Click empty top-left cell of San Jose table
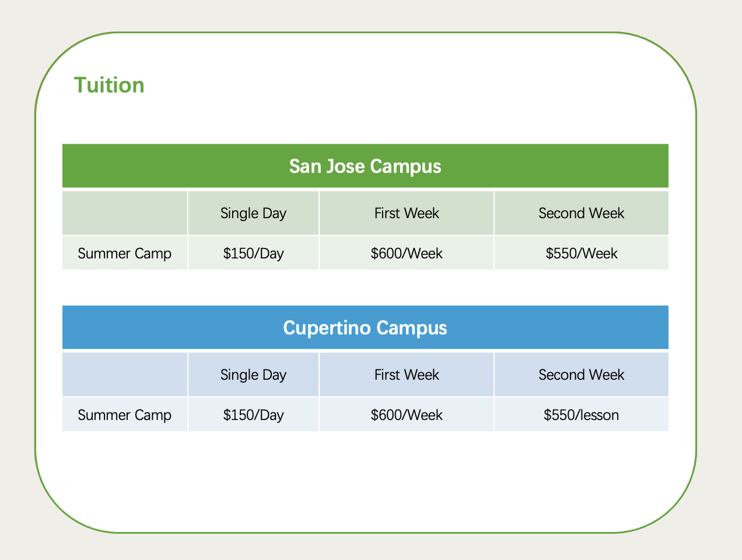This screenshot has height=560, width=742. point(125,213)
